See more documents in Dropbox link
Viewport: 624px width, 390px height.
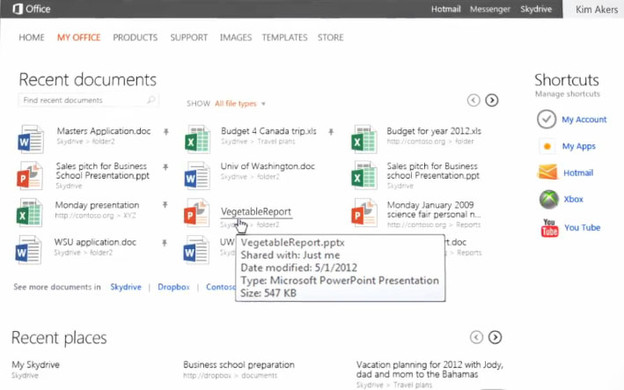[x=174, y=287]
